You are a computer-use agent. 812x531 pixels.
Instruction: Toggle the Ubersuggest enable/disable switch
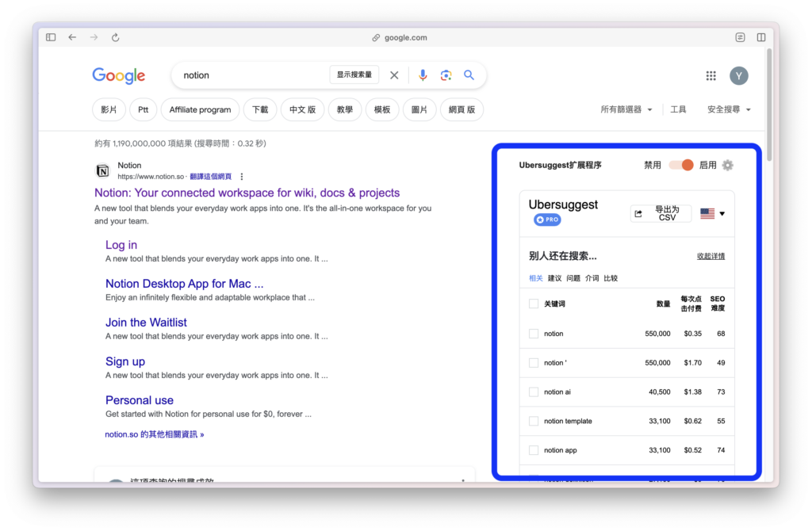pyautogui.click(x=681, y=165)
